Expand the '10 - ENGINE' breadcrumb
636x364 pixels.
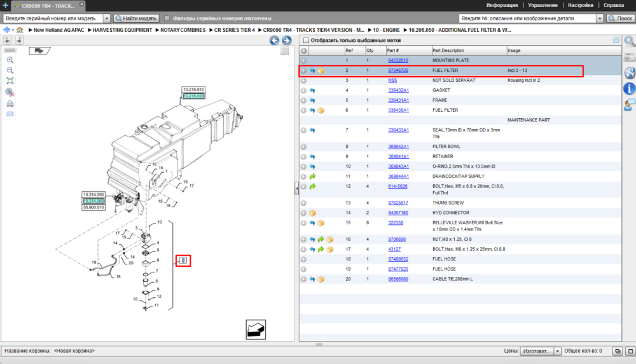point(370,30)
